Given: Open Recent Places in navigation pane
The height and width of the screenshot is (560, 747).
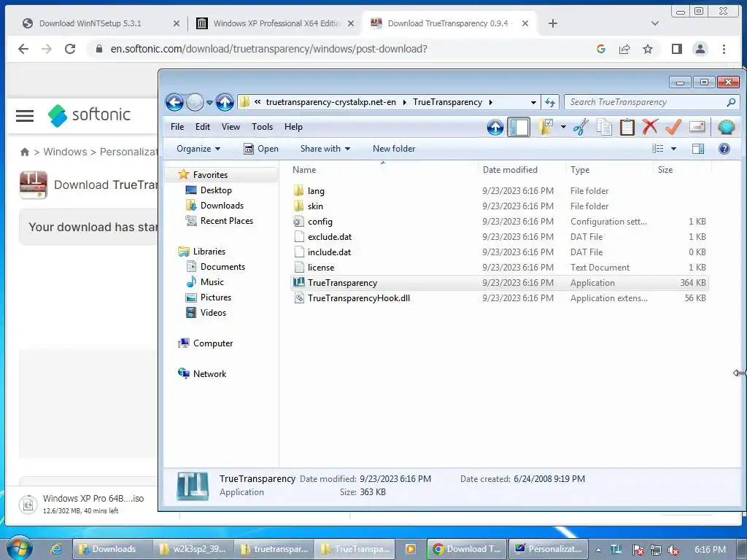Looking at the screenshot, I should point(227,220).
